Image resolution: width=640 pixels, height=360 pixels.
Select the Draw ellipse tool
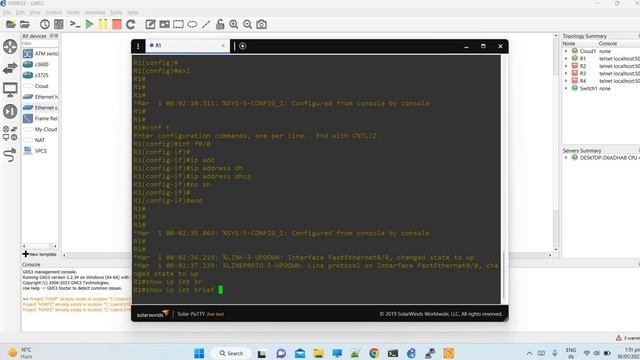pos(192,24)
